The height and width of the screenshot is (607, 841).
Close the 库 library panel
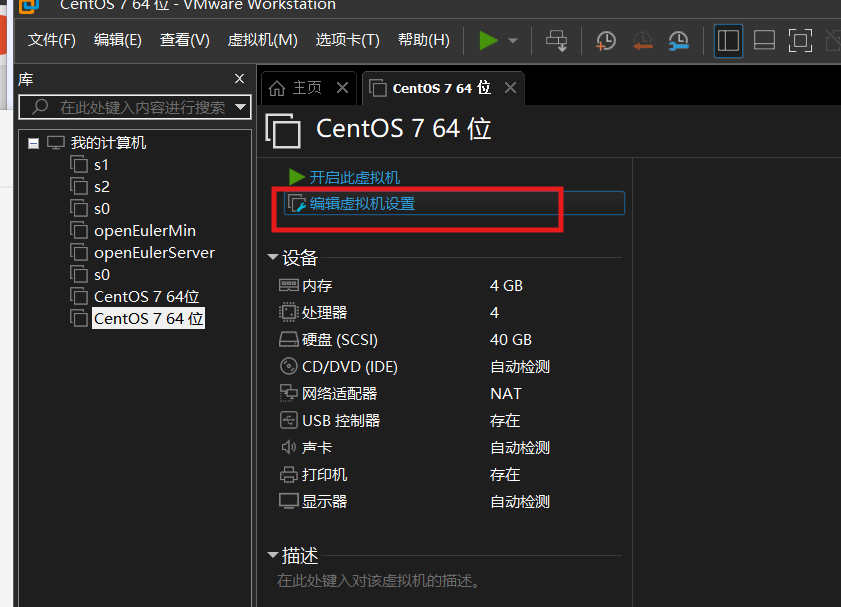pos(240,79)
